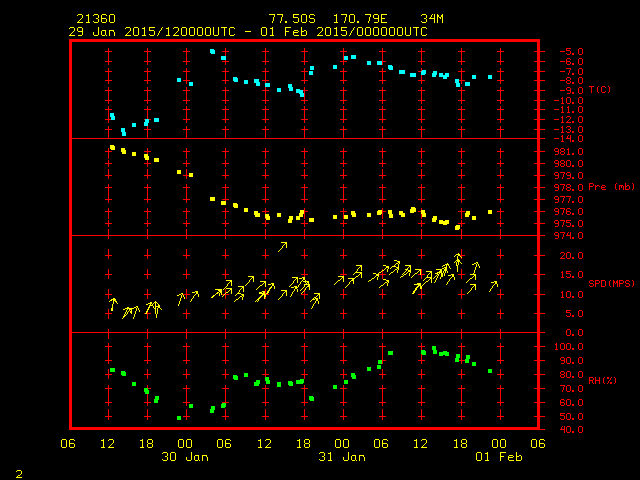Click the 0.0 wind speed tick label

click(x=574, y=333)
